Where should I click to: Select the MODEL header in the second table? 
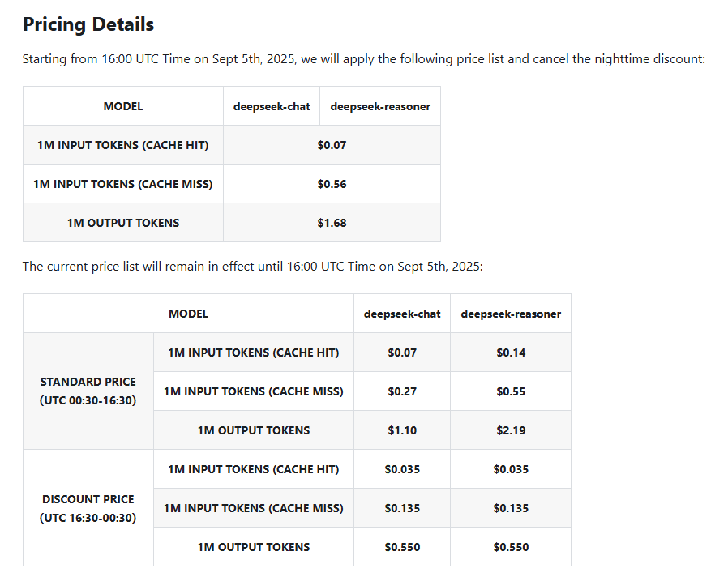[x=188, y=314]
